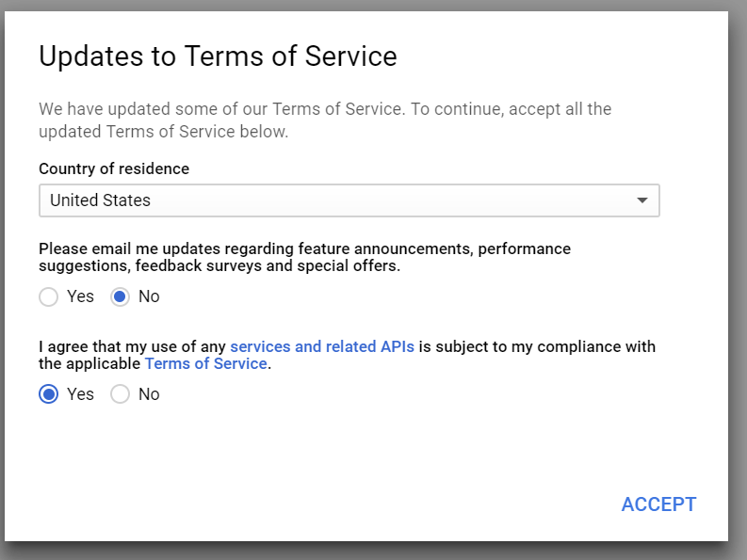Select the Yes radio circle for email updates
The image size is (747, 560).
[x=48, y=297]
